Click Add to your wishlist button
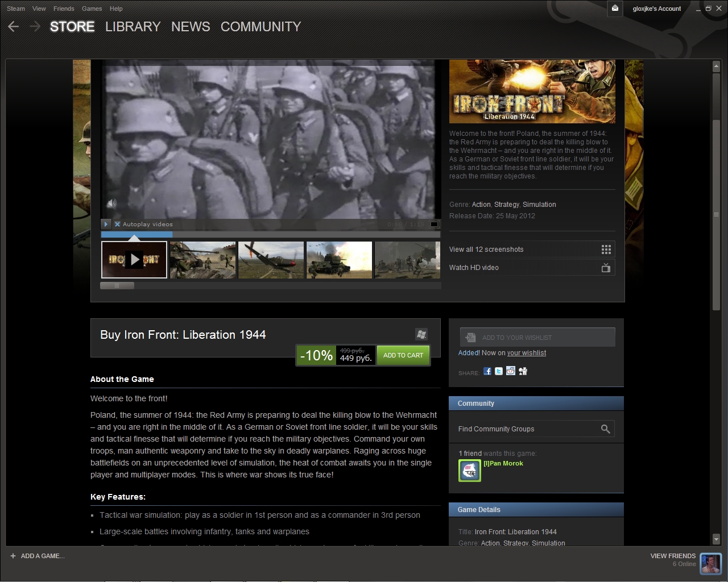The image size is (728, 582). click(537, 337)
